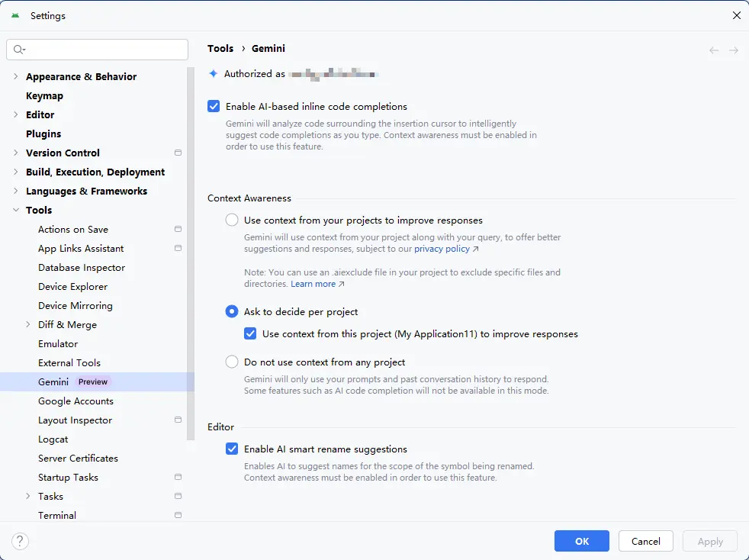The image size is (749, 560).
Task: Click the Gemini sparkle icon beside Authorized
Action: [x=214, y=74]
